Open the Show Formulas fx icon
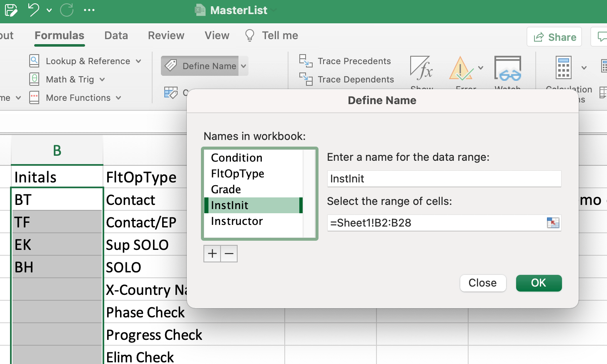The height and width of the screenshot is (364, 607). click(x=421, y=69)
